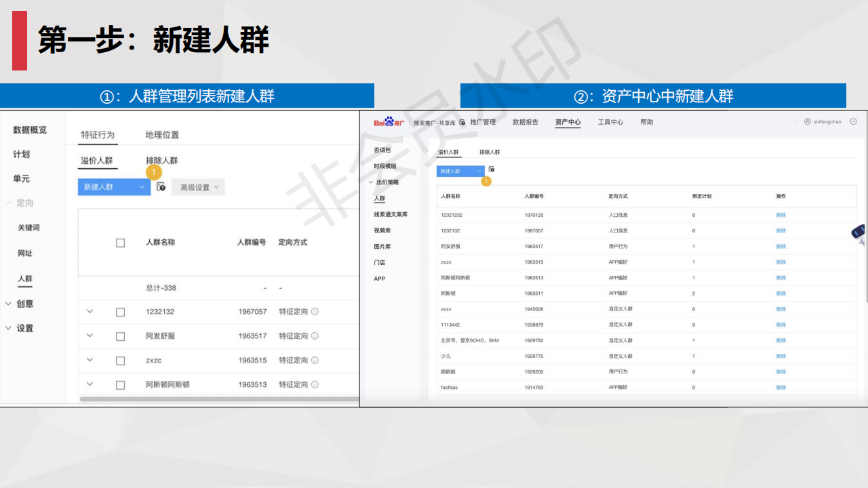Click 删除 for the 北京市，望京SOHO，5KM row
Viewport: 868px width, 488px height.
[781, 340]
